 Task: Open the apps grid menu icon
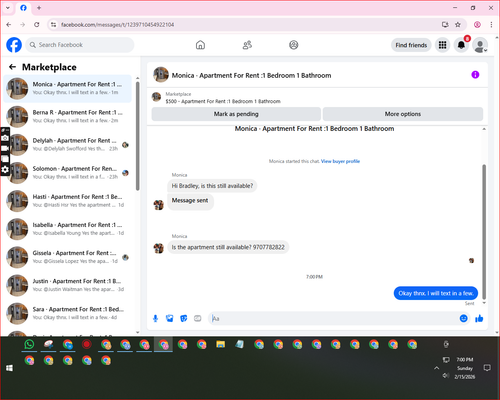click(x=442, y=45)
